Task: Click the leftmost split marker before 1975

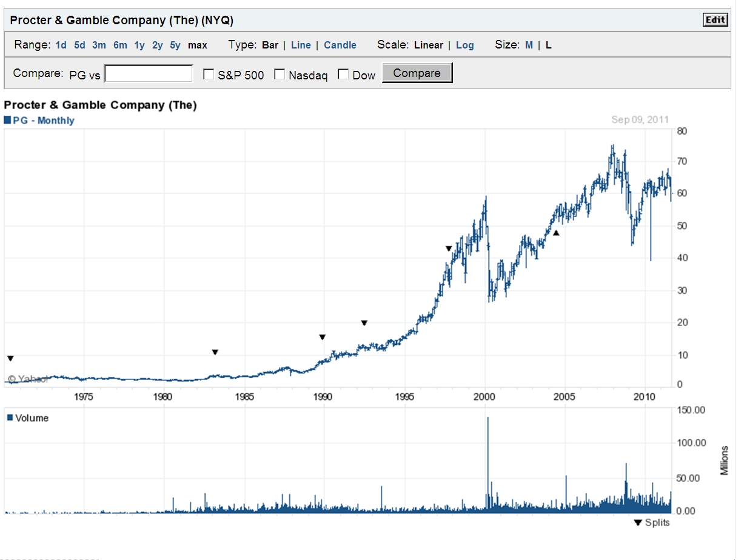Action: point(10,359)
